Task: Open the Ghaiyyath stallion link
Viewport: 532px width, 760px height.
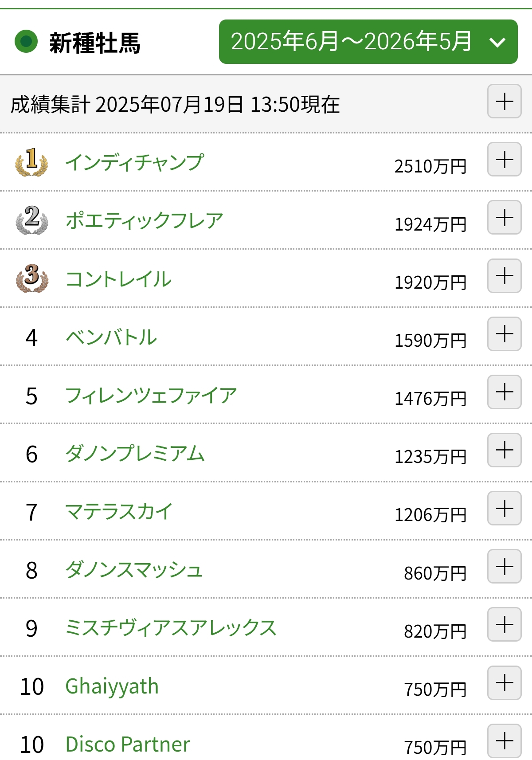Action: pyautogui.click(x=112, y=686)
